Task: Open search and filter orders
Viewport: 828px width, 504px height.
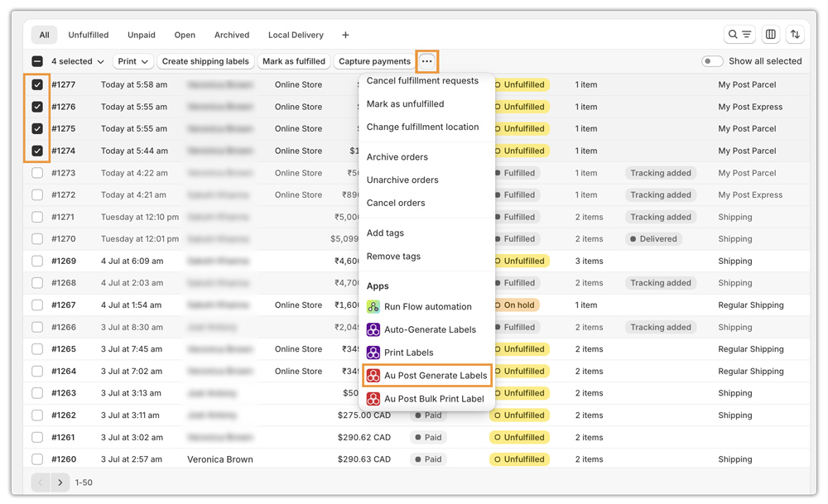Action: [739, 35]
